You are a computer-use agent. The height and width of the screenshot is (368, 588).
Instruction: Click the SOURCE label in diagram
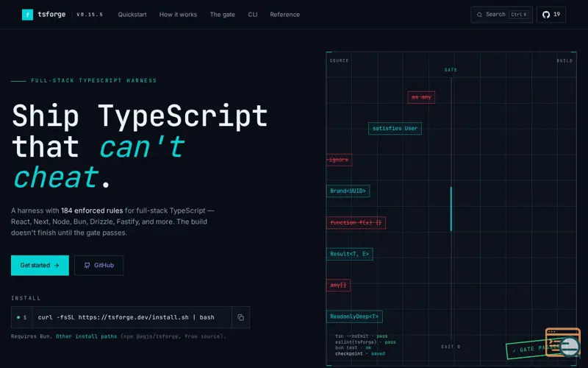[x=340, y=61]
